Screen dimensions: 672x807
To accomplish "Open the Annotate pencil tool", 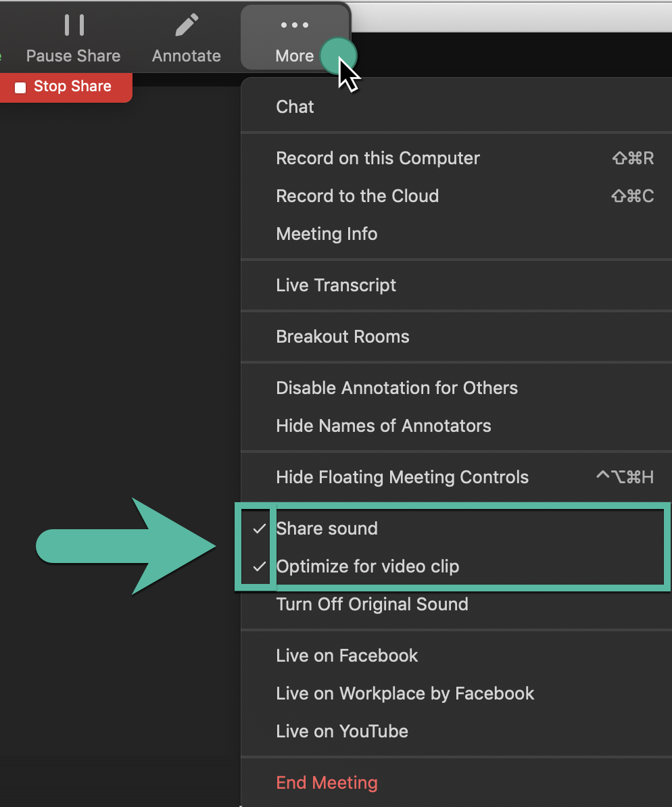I will (186, 26).
